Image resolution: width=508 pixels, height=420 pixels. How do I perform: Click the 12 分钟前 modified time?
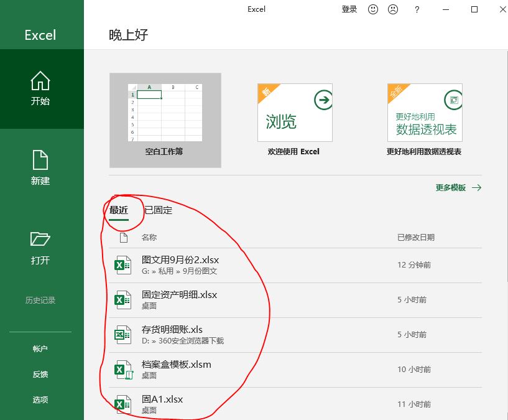pyautogui.click(x=414, y=265)
